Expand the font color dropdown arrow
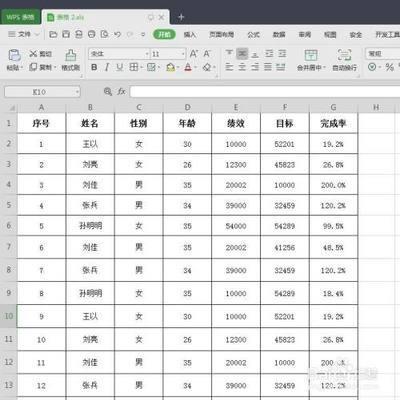The width and height of the screenshot is (400, 400). pos(195,68)
